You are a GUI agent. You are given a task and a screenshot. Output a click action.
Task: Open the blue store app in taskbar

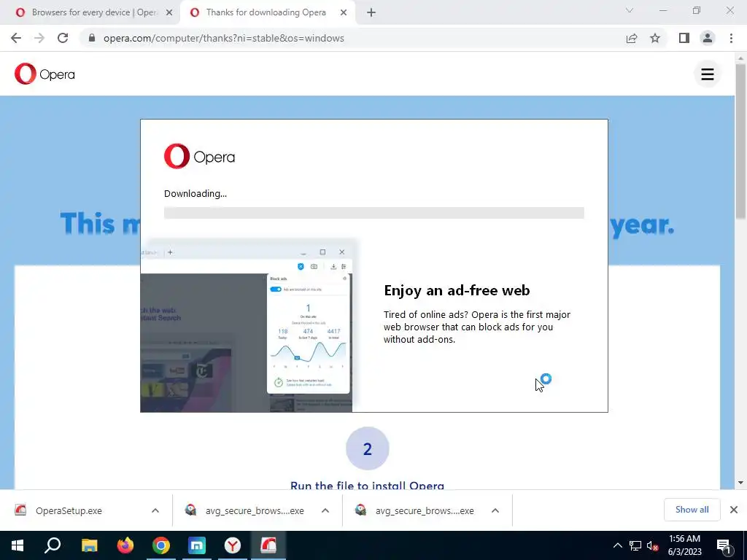197,545
